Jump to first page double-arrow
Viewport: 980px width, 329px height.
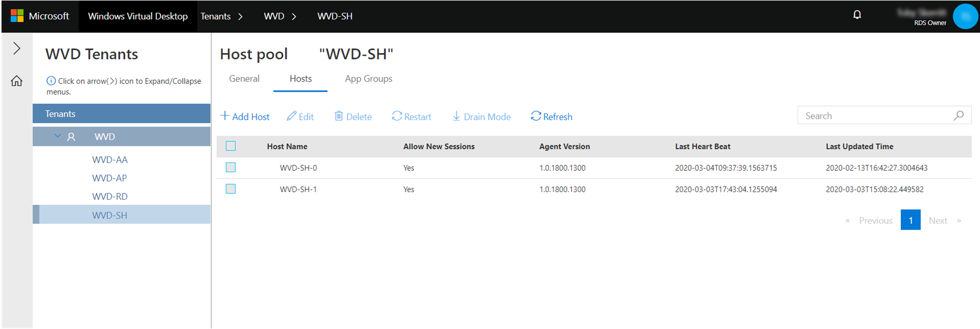[x=848, y=220]
